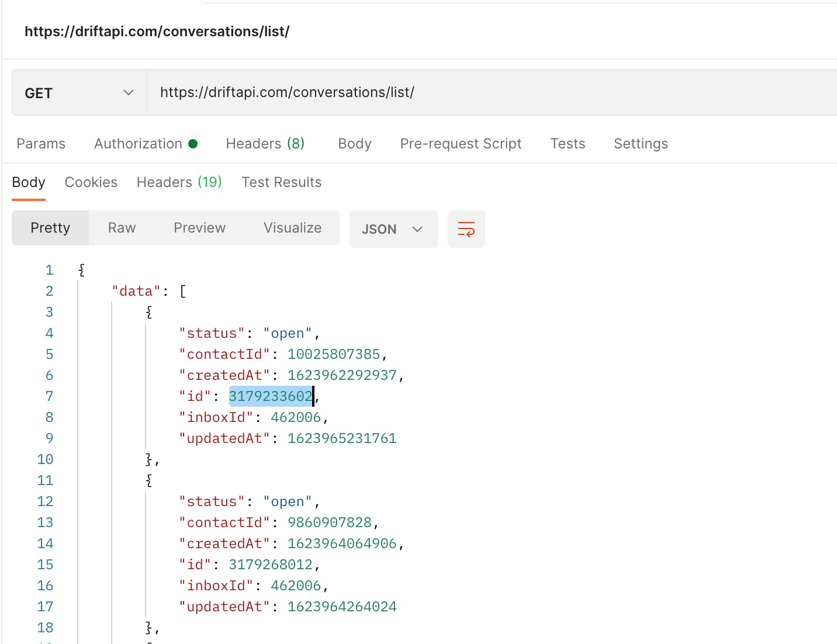Switch to Raw response view

pyautogui.click(x=122, y=228)
